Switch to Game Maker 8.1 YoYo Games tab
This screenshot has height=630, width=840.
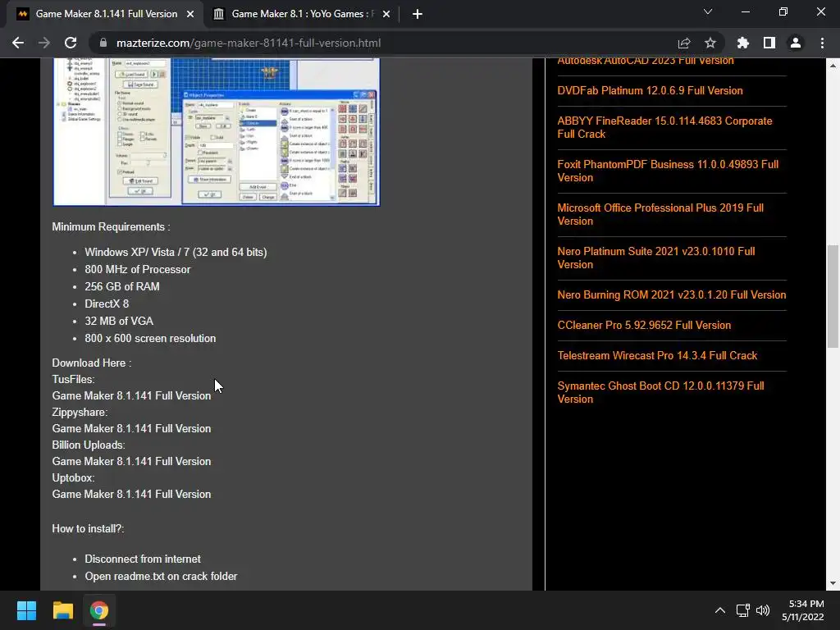[301, 14]
